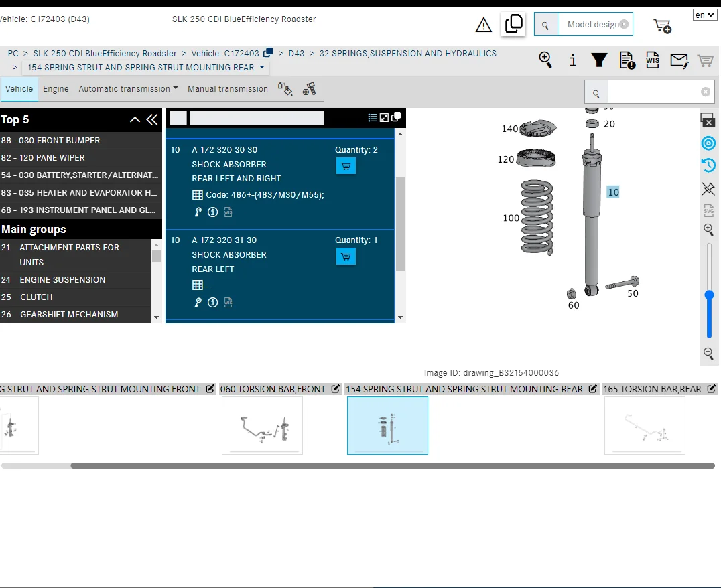Click the PC breadcrumb link
The height and width of the screenshot is (588, 721).
[x=13, y=54]
